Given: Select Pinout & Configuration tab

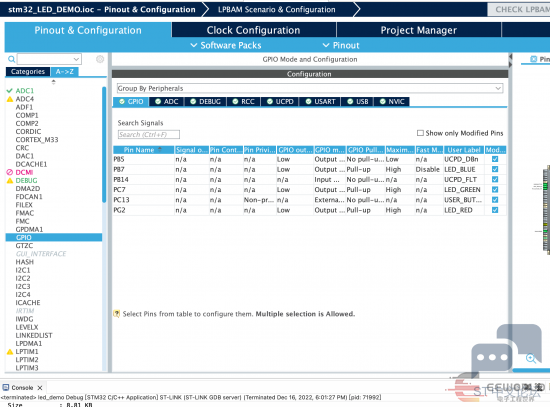Looking at the screenshot, I should pyautogui.click(x=88, y=30).
